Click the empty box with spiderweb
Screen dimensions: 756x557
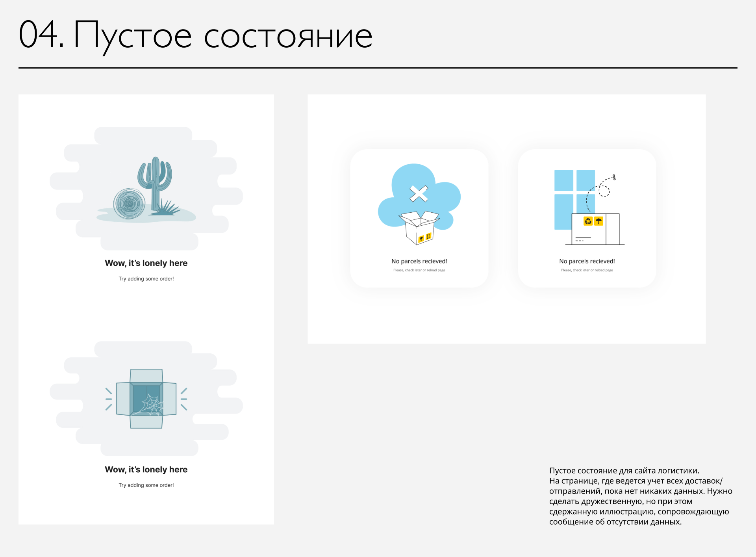click(x=146, y=399)
